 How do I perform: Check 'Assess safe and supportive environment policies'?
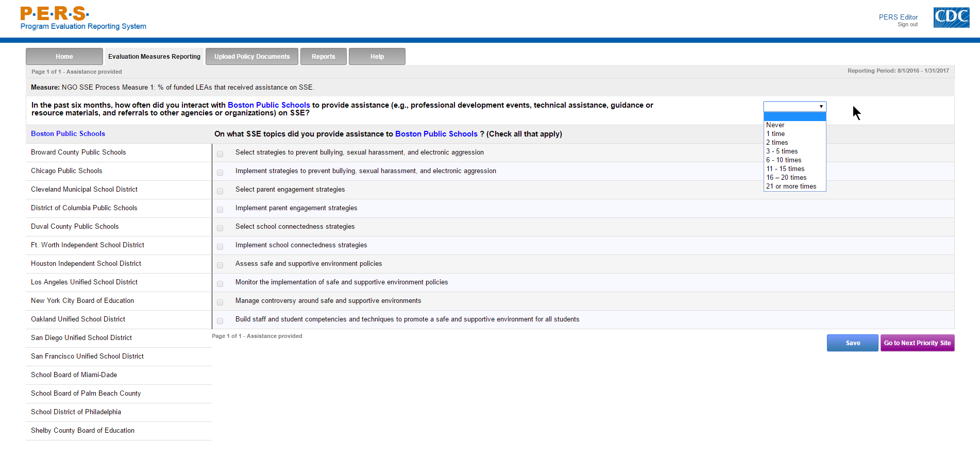pyautogui.click(x=220, y=265)
